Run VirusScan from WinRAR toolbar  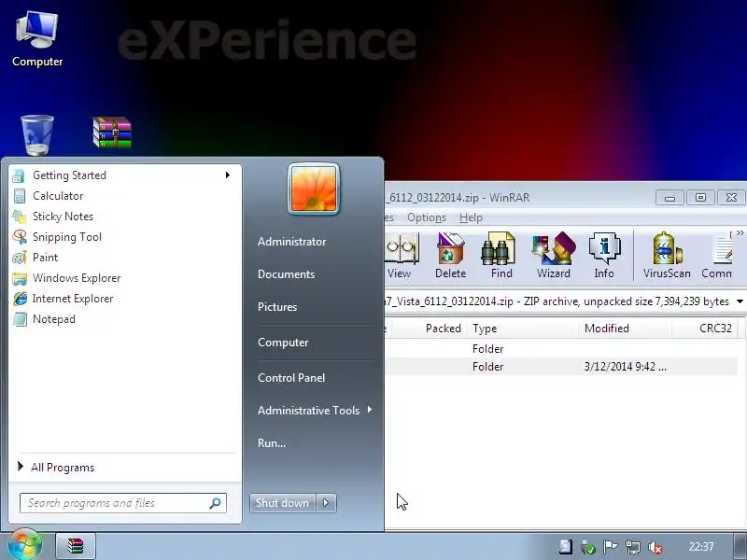[667, 256]
